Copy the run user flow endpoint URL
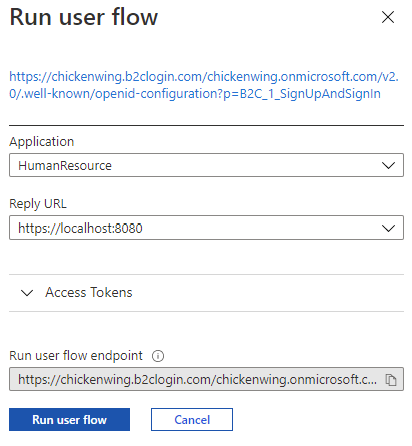 click(x=391, y=380)
